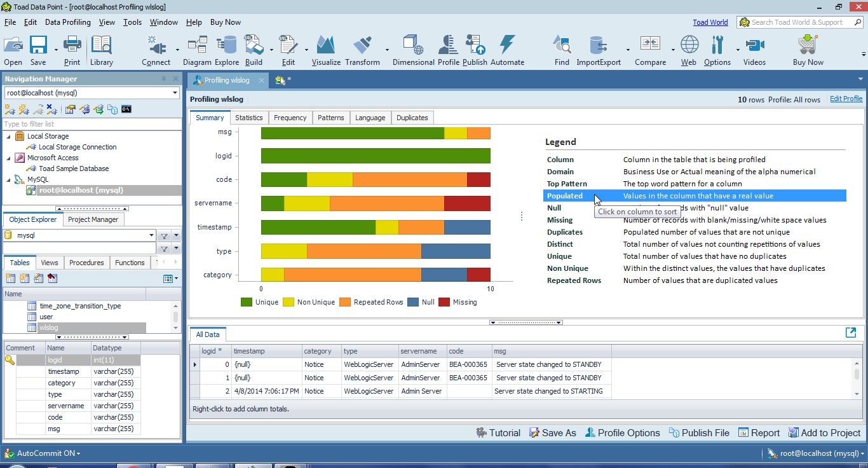Open the mysql database dropdown

151,235
